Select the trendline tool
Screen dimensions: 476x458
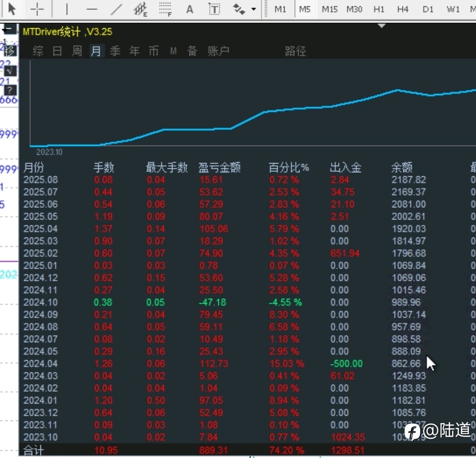116,9
